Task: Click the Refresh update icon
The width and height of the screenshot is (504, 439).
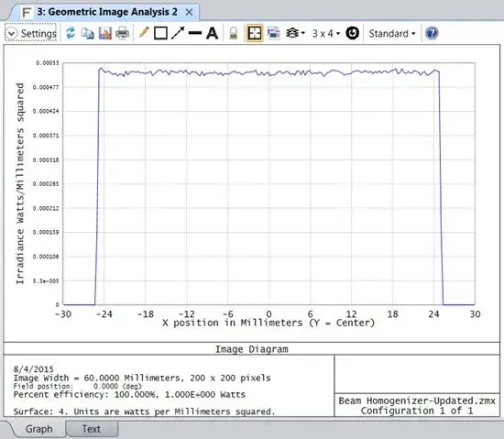Action: [71, 33]
